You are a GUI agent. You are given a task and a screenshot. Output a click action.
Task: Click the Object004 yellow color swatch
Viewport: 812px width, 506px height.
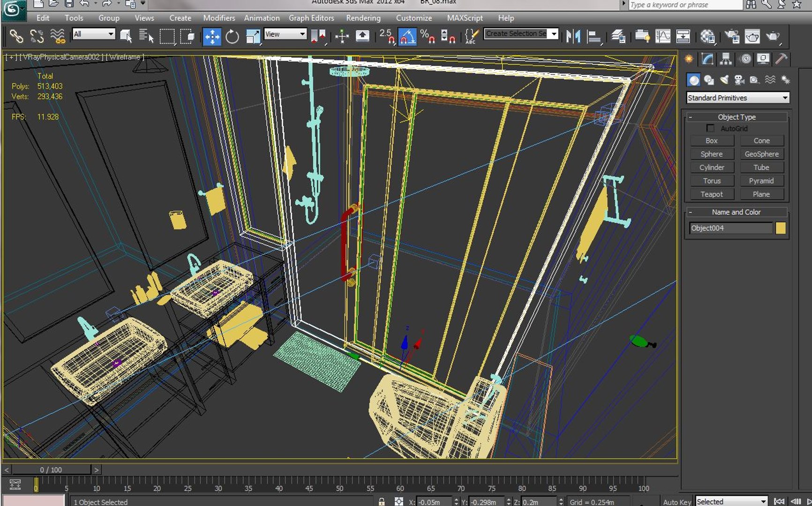tap(780, 228)
